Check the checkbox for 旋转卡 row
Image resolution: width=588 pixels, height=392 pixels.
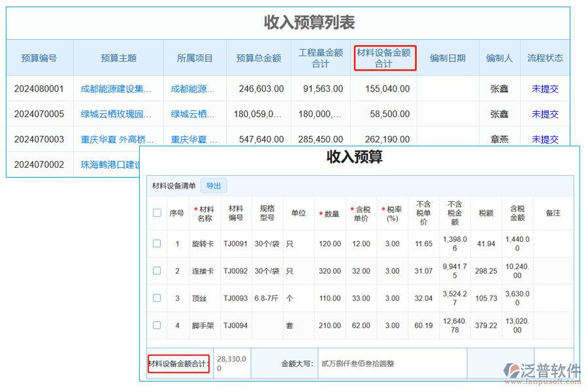(157, 244)
